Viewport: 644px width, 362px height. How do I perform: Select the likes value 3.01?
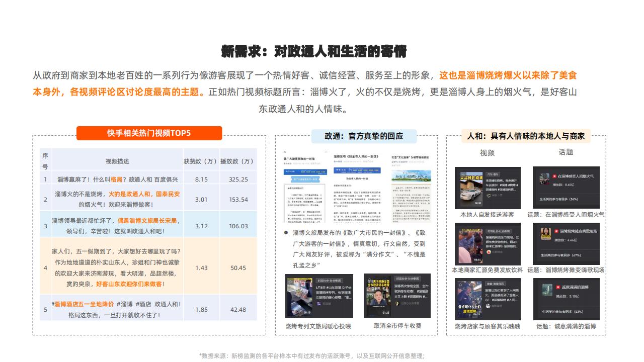(201, 200)
